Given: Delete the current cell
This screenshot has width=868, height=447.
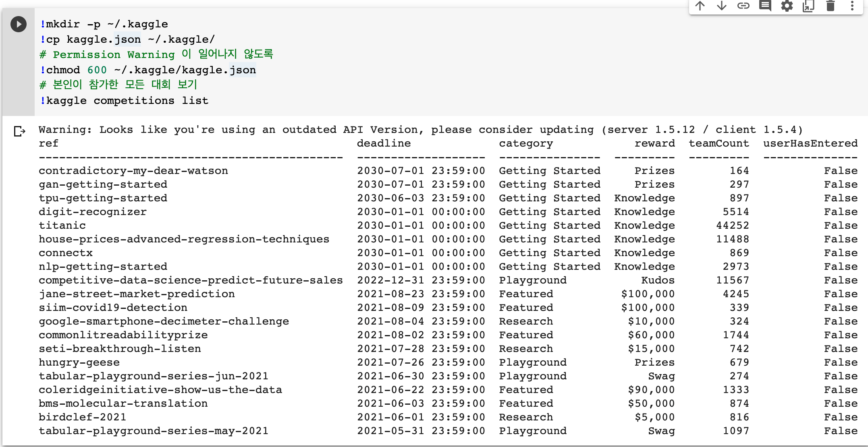Looking at the screenshot, I should point(830,6).
